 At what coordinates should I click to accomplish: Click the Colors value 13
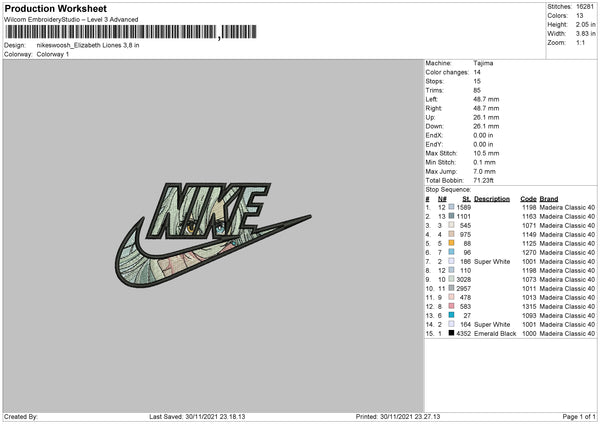[580, 16]
